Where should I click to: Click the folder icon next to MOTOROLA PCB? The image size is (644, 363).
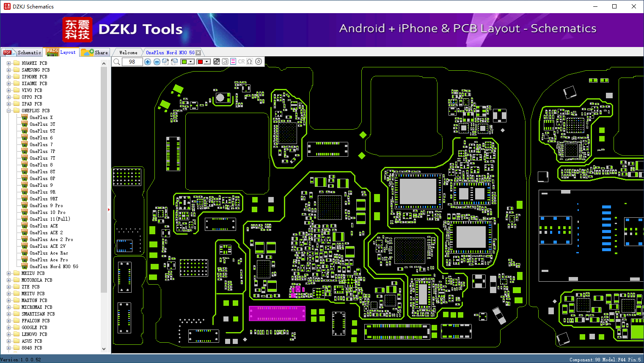17,280
